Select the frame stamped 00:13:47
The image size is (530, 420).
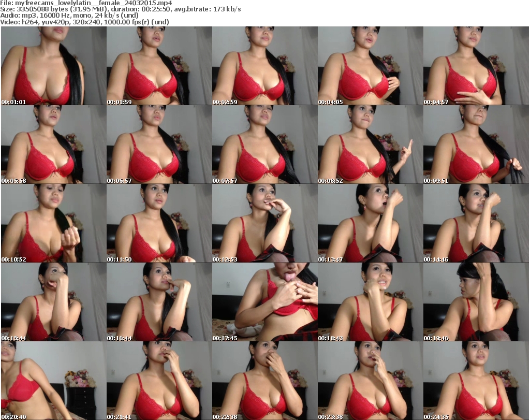370,223
